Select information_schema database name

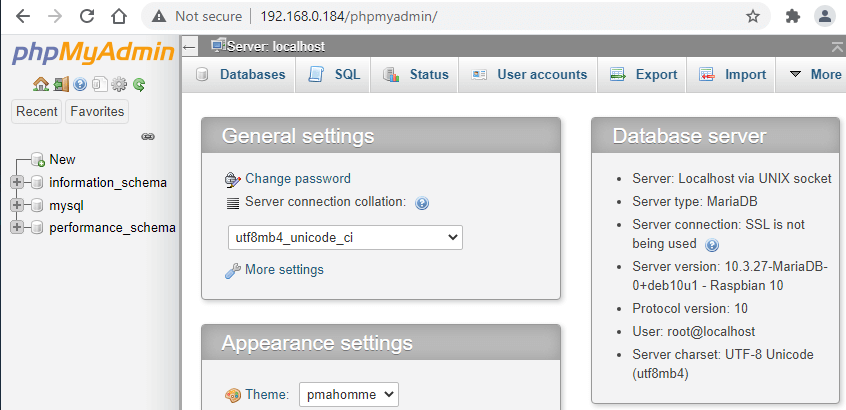click(x=108, y=182)
